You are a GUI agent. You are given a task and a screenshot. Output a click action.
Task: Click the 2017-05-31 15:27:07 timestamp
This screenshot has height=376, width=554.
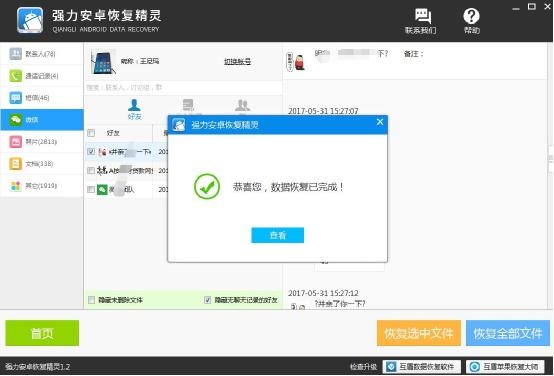323,111
